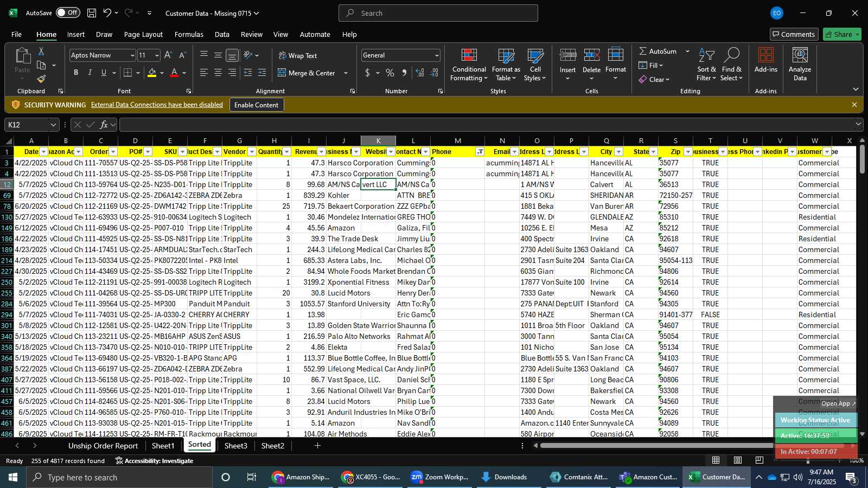Click the Share button

842,34
